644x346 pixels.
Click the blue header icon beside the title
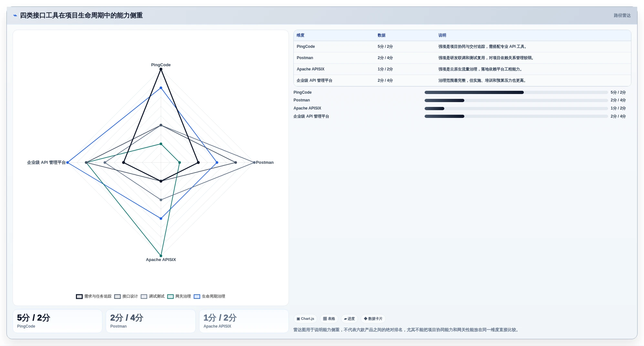(15, 16)
